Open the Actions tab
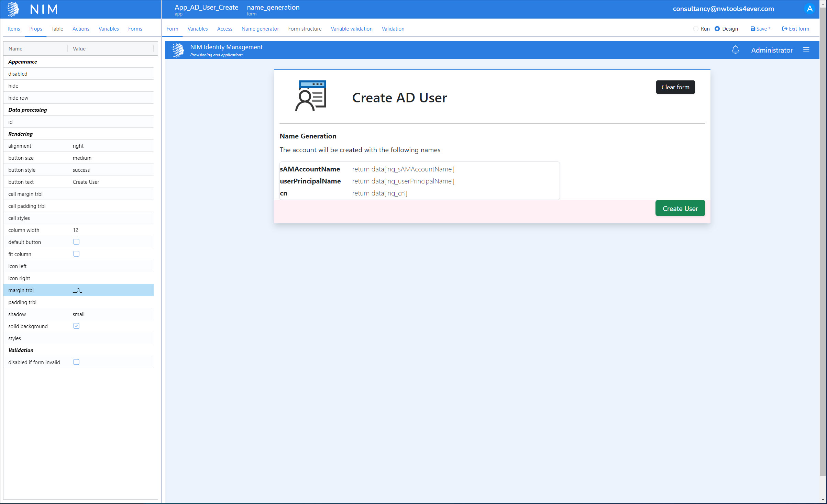Screen dimensions: 827x504 (81, 29)
